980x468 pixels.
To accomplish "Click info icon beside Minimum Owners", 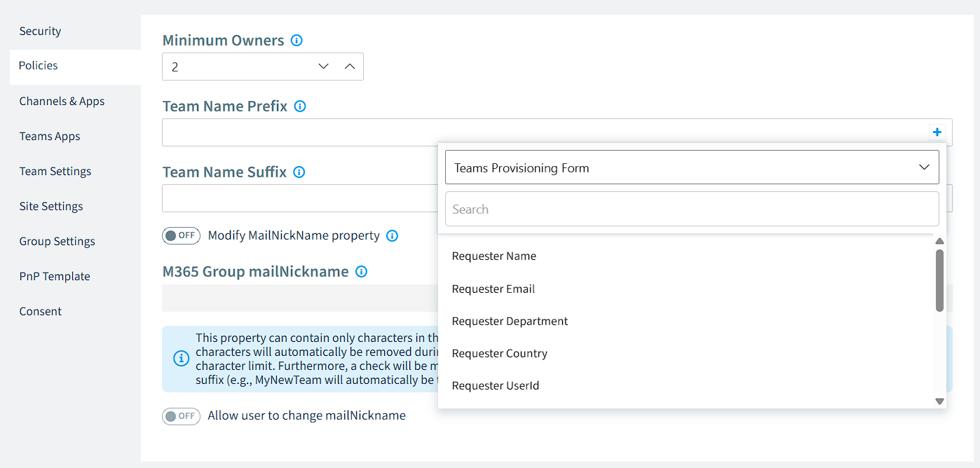I will click(297, 41).
